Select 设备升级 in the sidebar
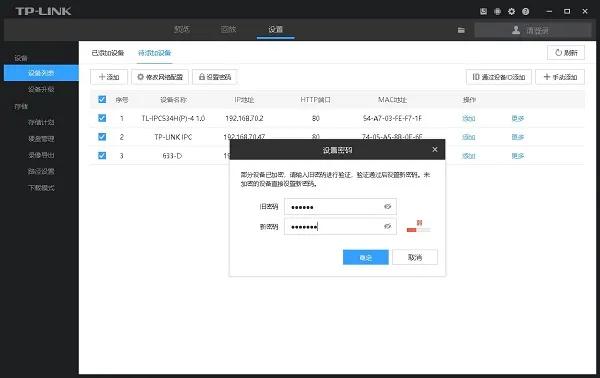This screenshot has width=600, height=378. 41,89
